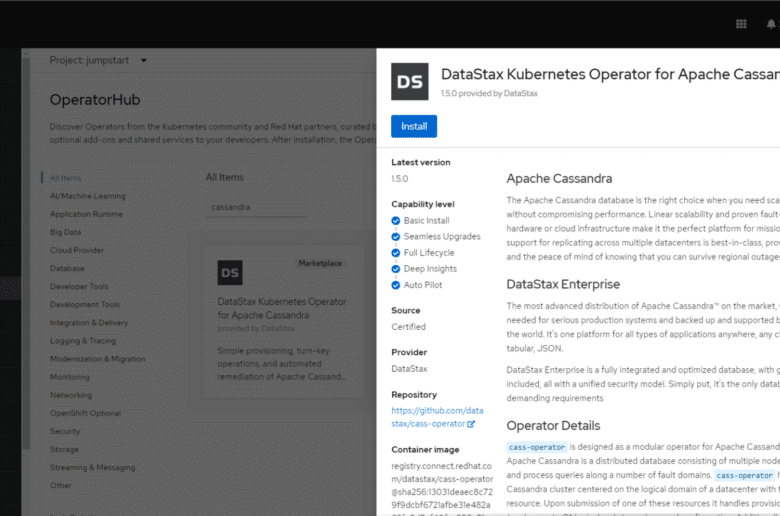Click the cassandra filter search field
This screenshot has height=516, width=780.
tap(256, 207)
